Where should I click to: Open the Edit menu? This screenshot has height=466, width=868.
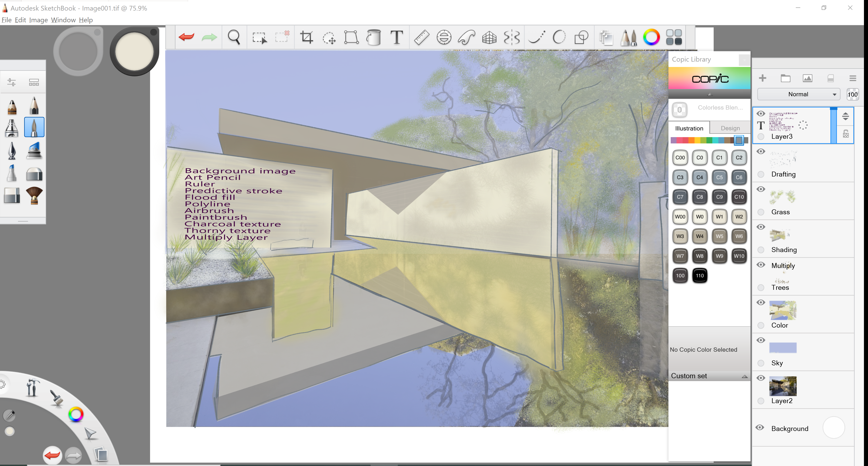(20, 20)
